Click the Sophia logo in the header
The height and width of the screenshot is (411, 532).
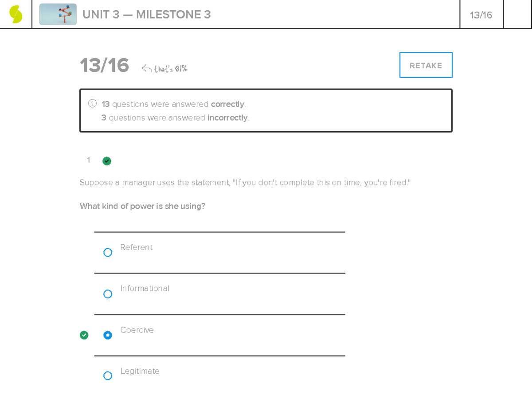pyautogui.click(x=16, y=14)
